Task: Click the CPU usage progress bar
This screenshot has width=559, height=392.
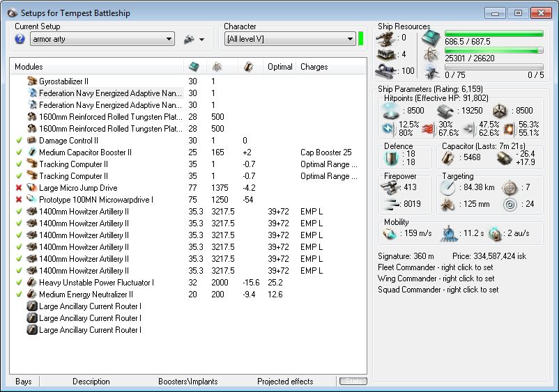Action: [x=493, y=34]
